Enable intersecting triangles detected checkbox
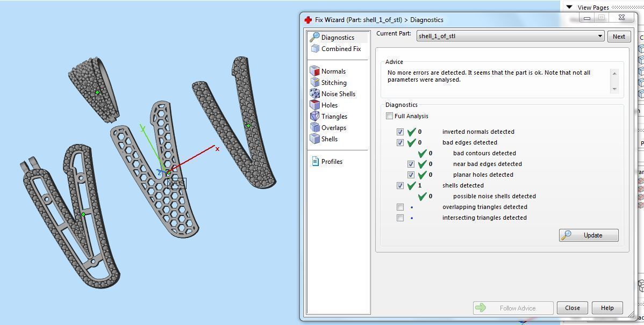 (x=400, y=218)
